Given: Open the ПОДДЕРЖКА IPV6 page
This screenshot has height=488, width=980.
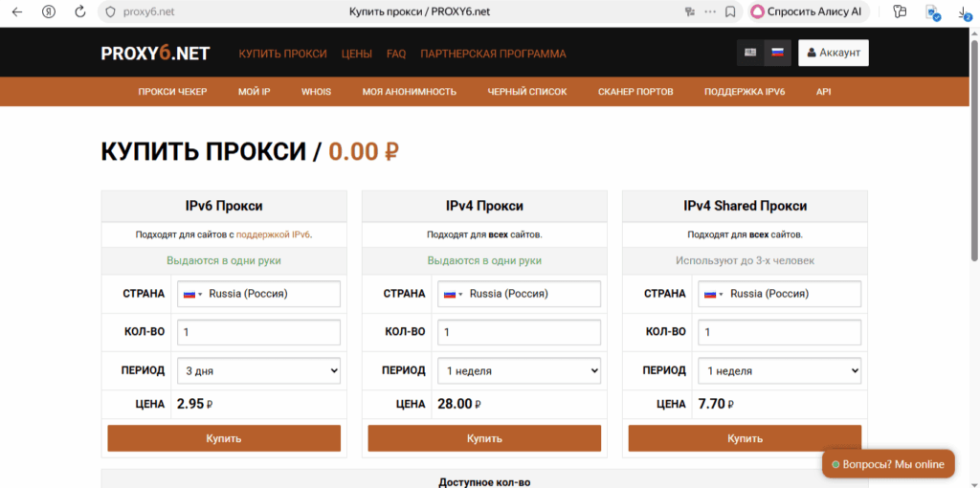Looking at the screenshot, I should point(745,92).
